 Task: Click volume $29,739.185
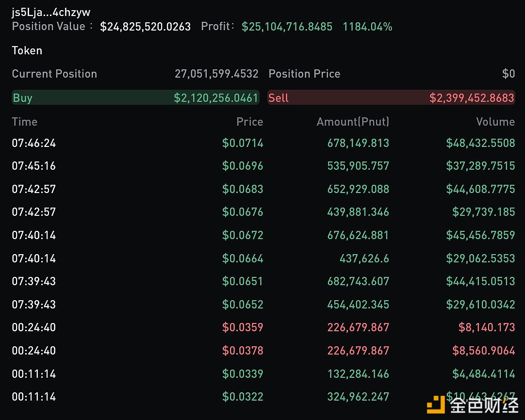click(x=483, y=212)
